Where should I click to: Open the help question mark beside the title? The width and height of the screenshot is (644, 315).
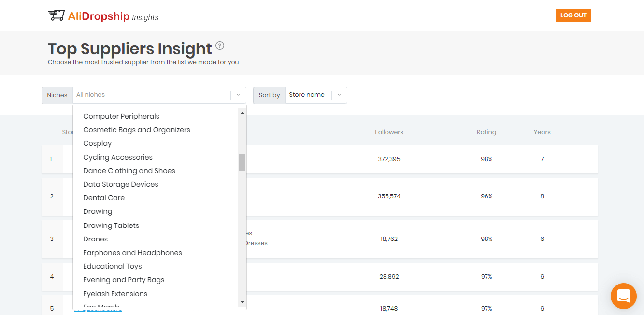(220, 45)
